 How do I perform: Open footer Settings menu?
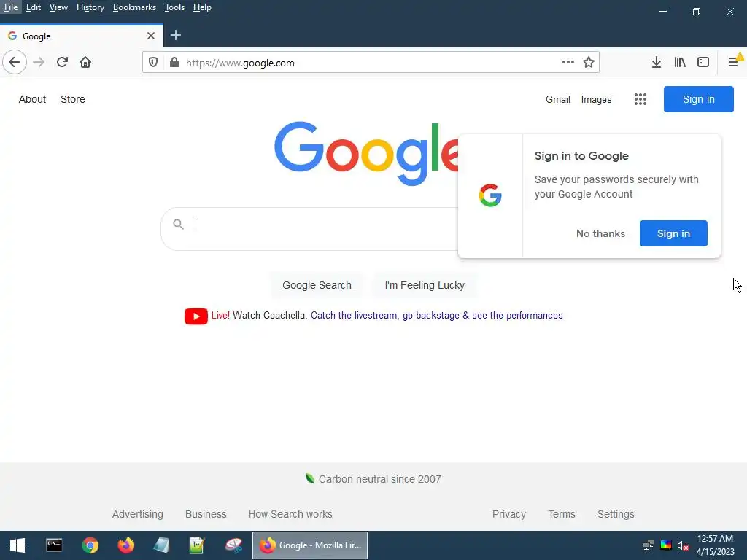tap(616, 514)
